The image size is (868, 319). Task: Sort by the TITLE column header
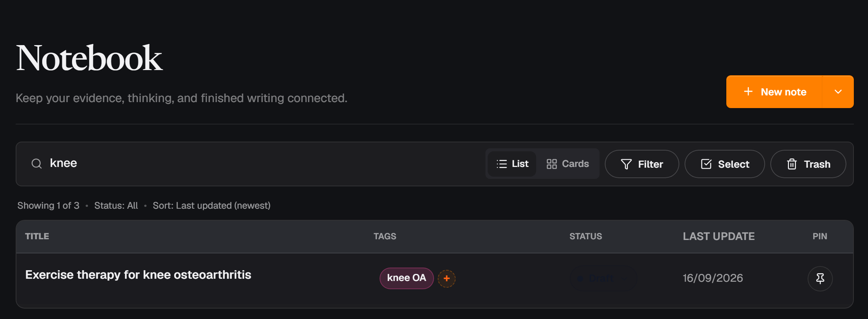pos(37,236)
